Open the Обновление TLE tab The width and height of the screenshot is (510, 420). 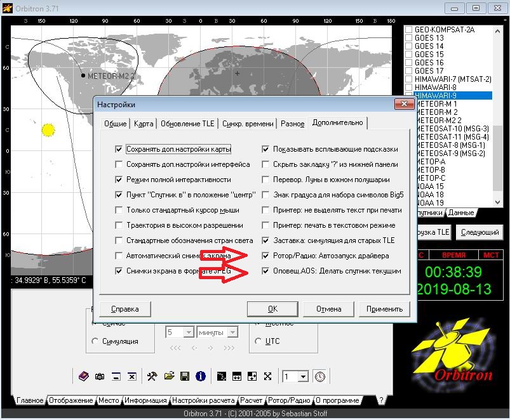coord(187,124)
